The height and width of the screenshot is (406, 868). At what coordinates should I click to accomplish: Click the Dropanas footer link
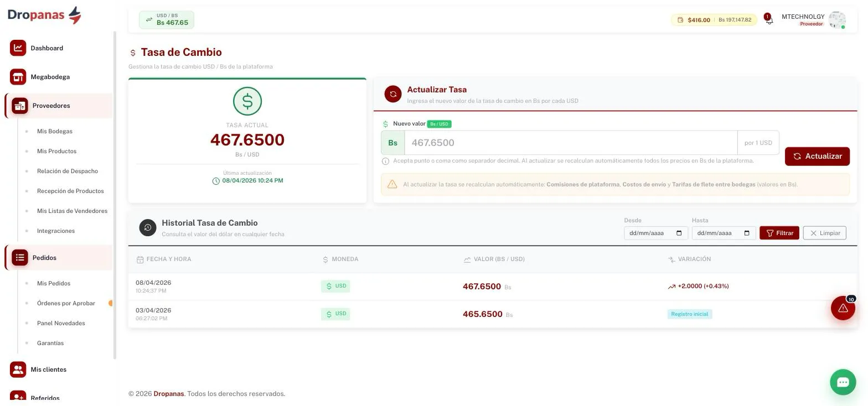[169, 394]
